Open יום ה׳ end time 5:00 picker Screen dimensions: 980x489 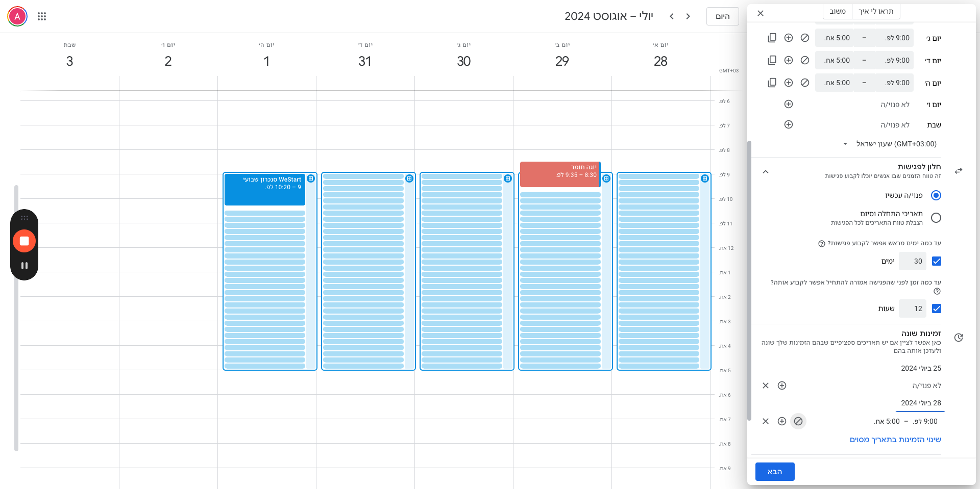coord(835,83)
